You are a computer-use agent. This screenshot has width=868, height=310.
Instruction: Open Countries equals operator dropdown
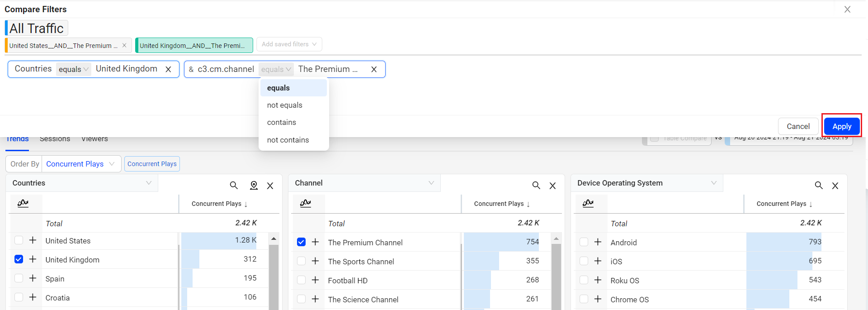click(x=73, y=69)
